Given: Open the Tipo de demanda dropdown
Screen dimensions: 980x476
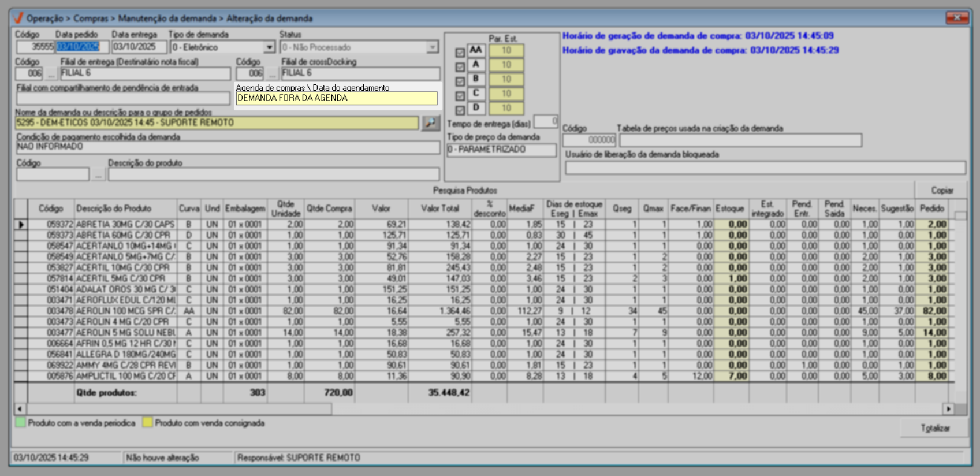Looking at the screenshot, I should 269,47.
